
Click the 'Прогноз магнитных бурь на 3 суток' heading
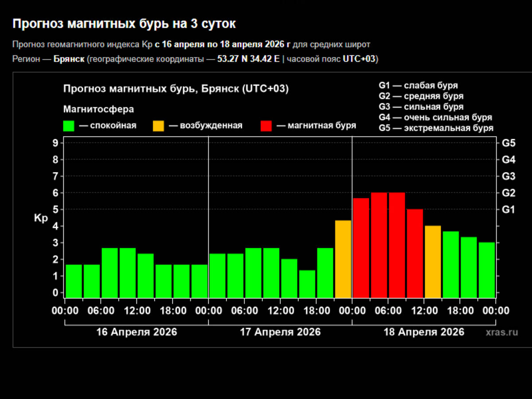(x=124, y=24)
